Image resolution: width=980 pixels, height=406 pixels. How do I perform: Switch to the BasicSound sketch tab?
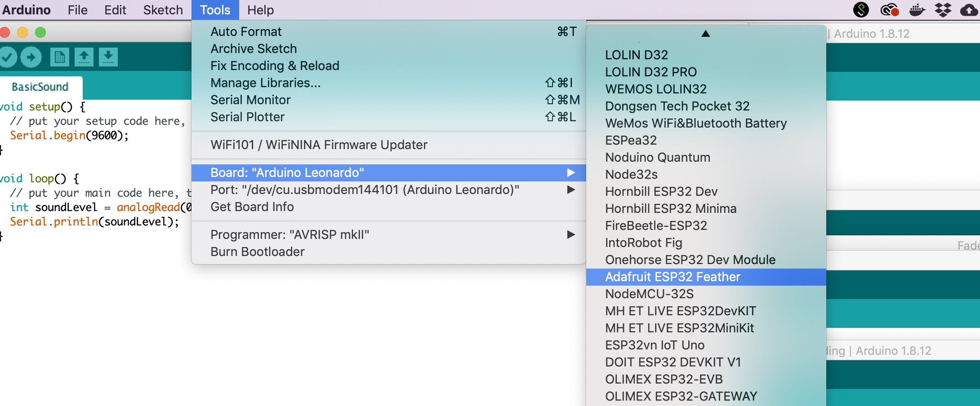[x=40, y=87]
